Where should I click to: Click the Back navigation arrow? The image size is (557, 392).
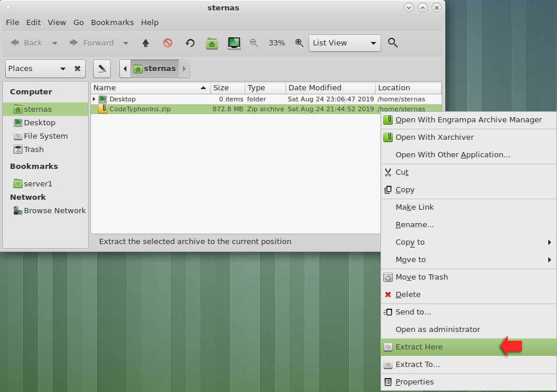pyautogui.click(x=26, y=43)
